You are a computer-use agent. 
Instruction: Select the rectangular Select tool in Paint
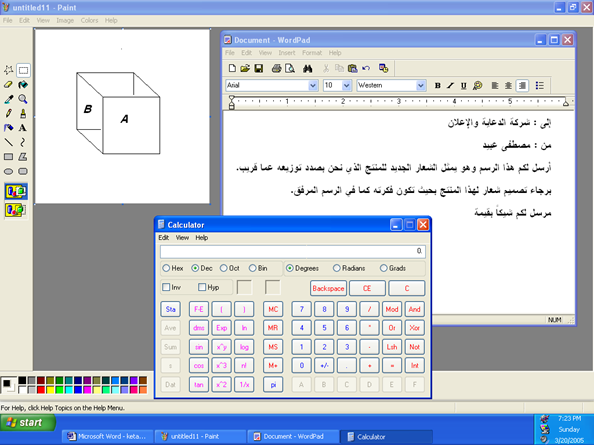point(23,70)
